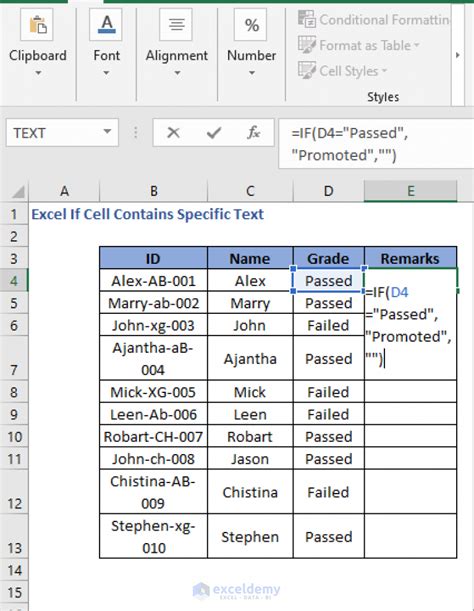The width and height of the screenshot is (474, 611).
Task: Select the name cell 'Marry'
Action: point(250,302)
